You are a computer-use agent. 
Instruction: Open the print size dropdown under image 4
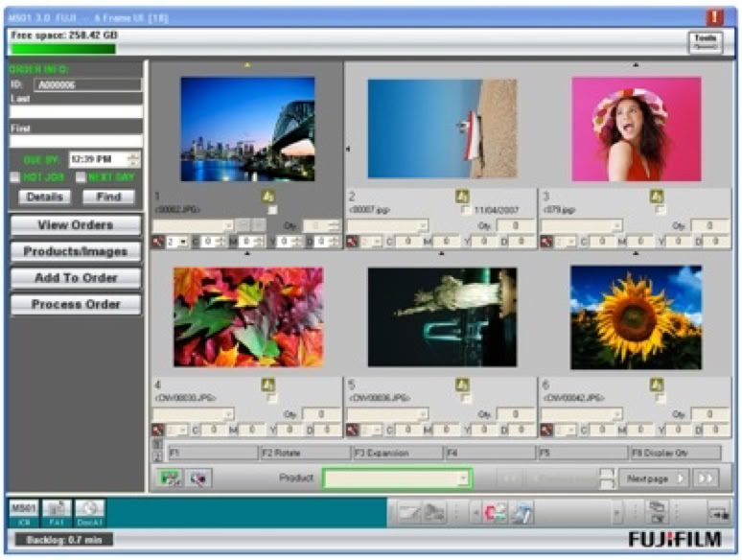click(194, 414)
